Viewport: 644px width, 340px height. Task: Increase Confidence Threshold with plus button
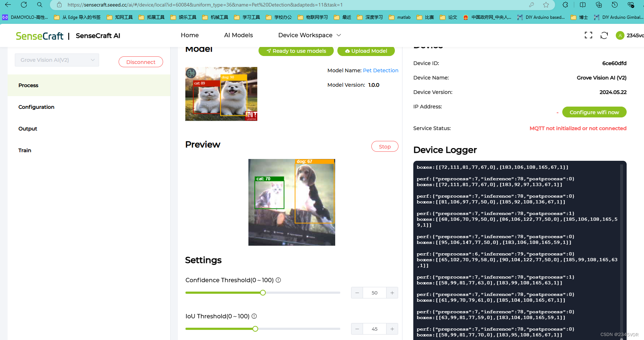(392, 293)
